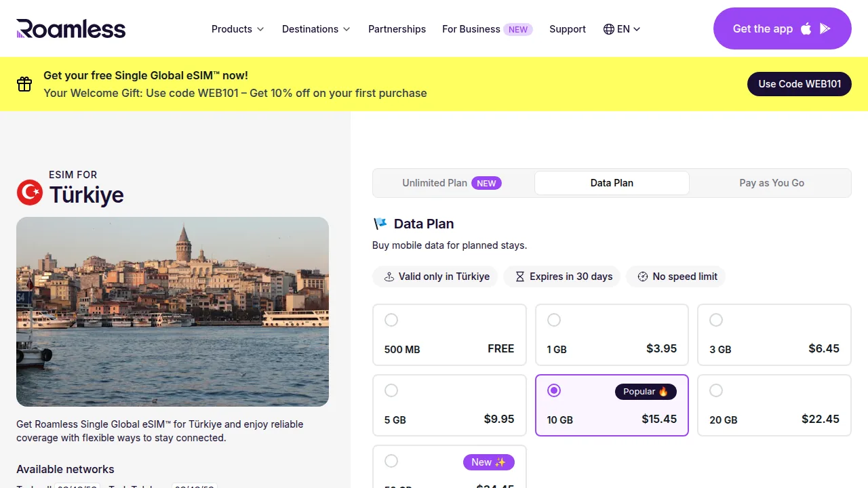
Task: Switch to the Pay as You Go tab
Action: [x=772, y=183]
